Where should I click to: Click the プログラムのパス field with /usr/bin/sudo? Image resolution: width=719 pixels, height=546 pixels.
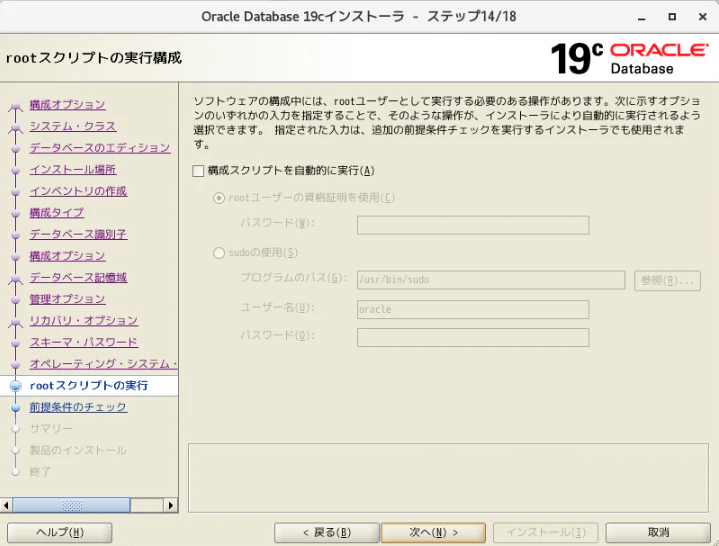click(491, 280)
